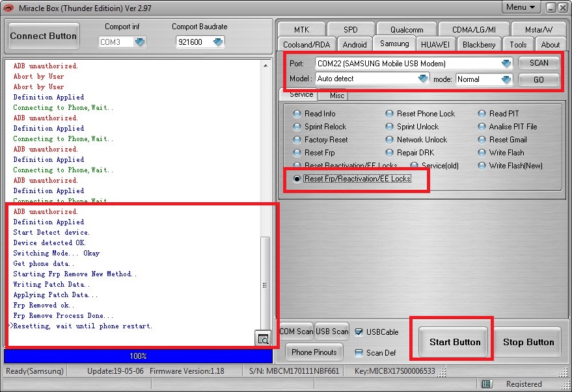Viewport: 572px width, 392px height.
Task: Click the Registered status text
Action: coord(524,384)
